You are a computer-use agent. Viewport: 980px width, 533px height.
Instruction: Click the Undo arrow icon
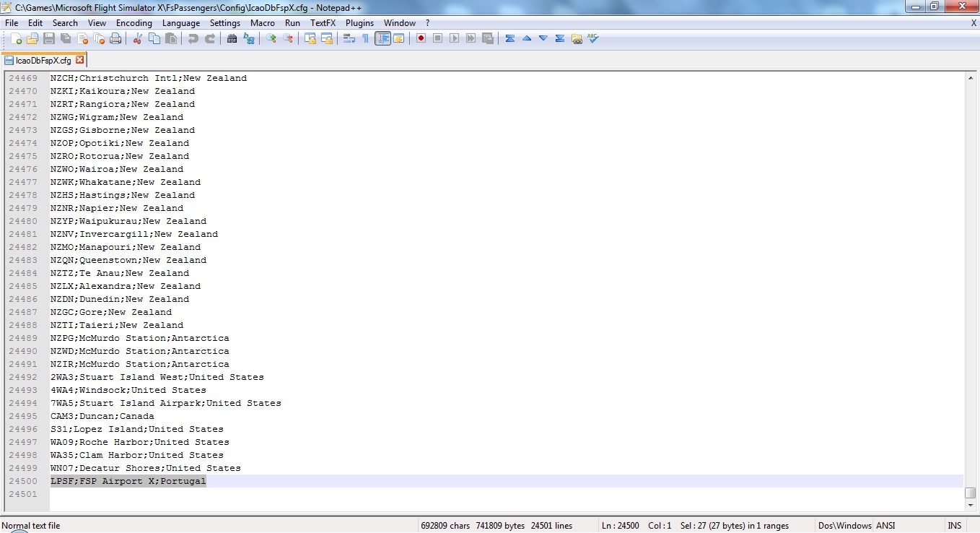[193, 38]
